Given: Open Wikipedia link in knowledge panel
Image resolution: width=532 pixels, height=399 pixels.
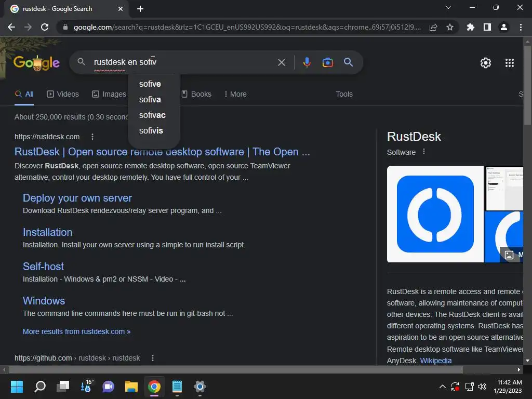Looking at the screenshot, I should pyautogui.click(x=436, y=361).
